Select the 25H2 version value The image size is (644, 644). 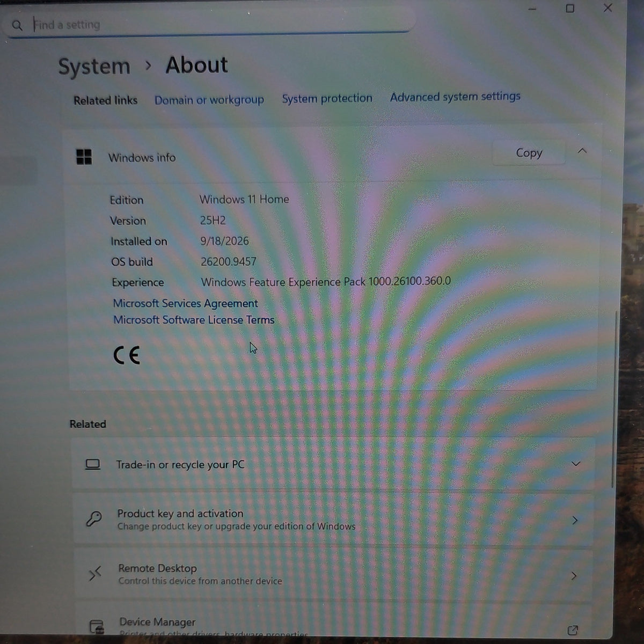213,220
